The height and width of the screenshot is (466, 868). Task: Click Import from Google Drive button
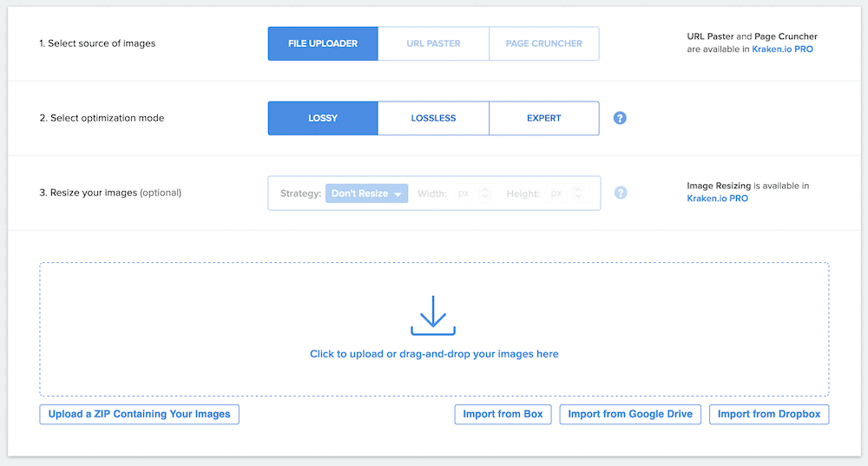[630, 414]
